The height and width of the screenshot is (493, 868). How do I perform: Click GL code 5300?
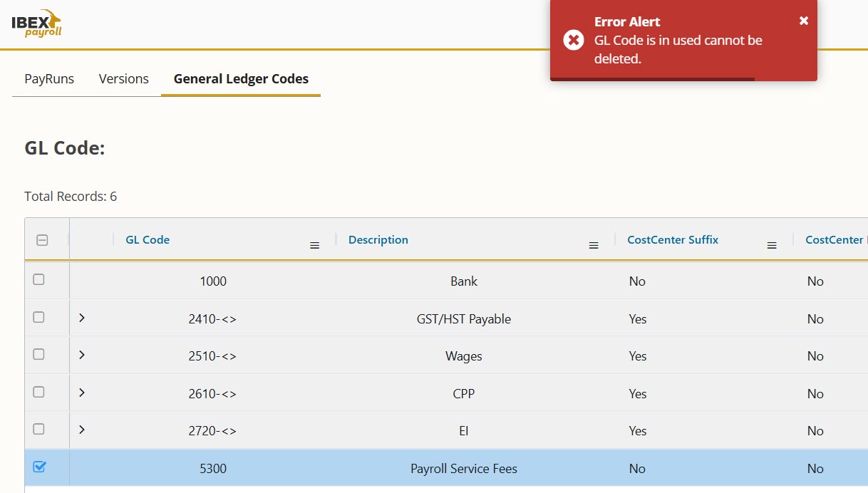pos(213,469)
